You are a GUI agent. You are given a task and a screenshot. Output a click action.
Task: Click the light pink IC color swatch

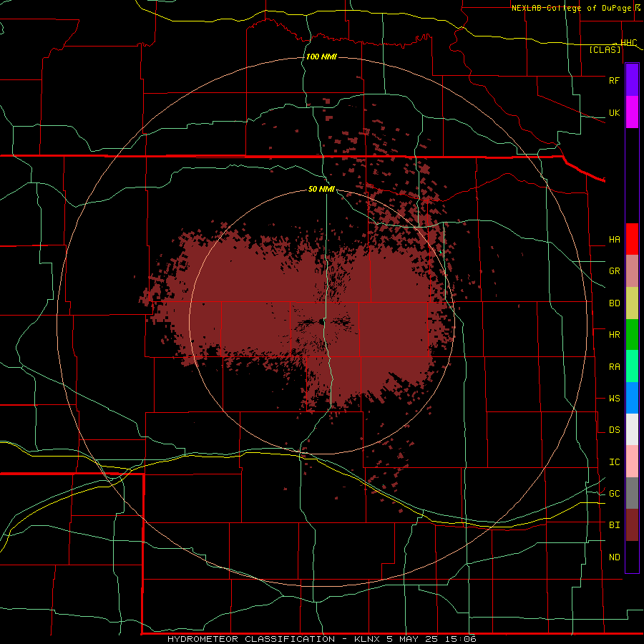coord(632,462)
